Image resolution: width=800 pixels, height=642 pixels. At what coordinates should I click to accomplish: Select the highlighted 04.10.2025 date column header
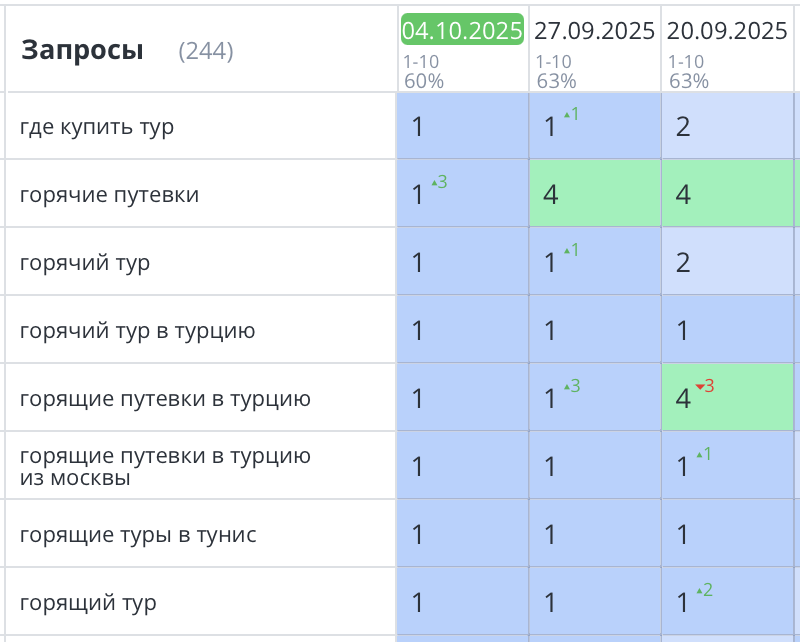462,30
